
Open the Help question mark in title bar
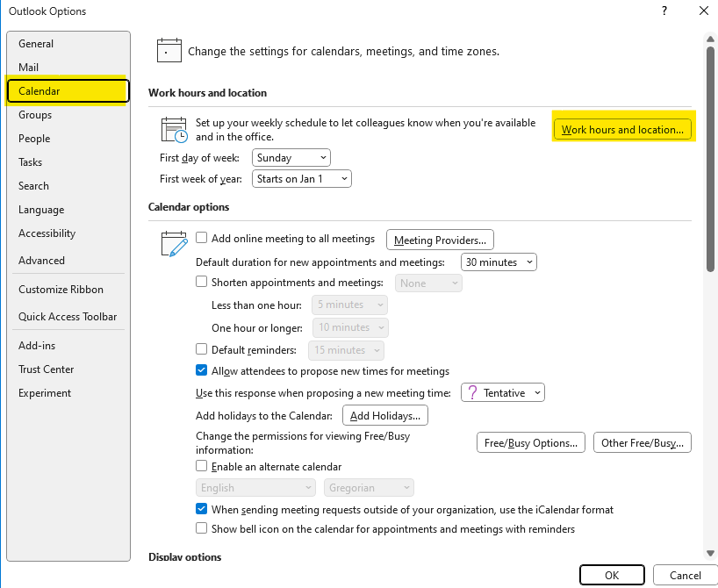click(664, 11)
